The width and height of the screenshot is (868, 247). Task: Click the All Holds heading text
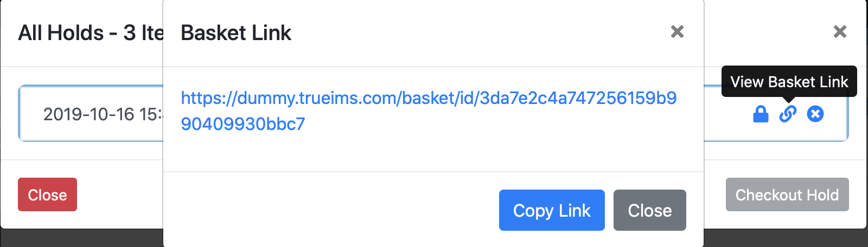(x=91, y=33)
